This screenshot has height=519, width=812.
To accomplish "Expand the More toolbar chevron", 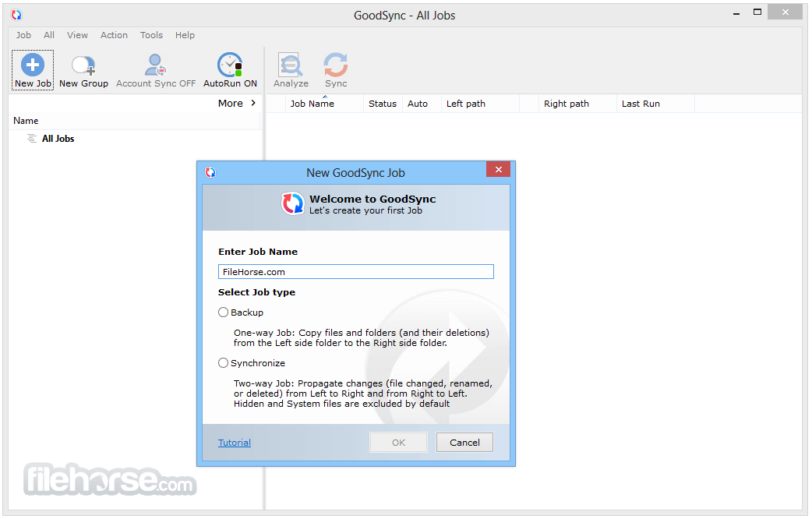I will tap(253, 103).
